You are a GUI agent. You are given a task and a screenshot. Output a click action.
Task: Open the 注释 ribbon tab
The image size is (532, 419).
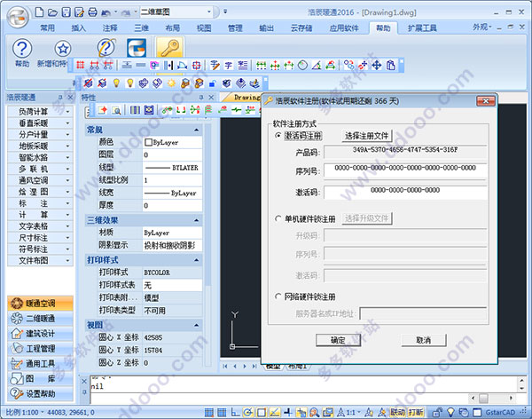[110, 28]
